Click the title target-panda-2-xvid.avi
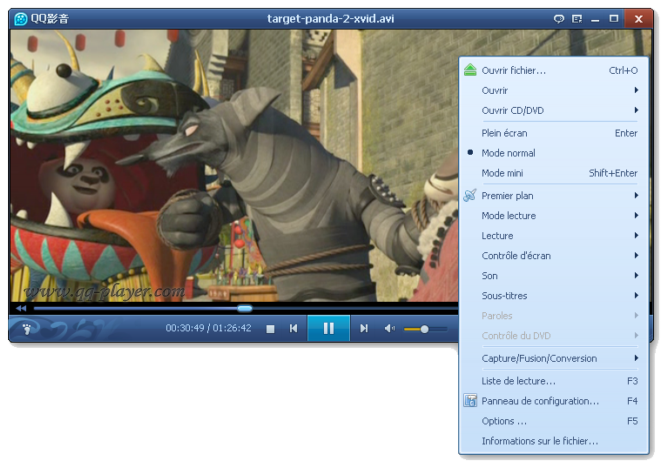Viewport: 667px width, 468px height. (x=331, y=19)
